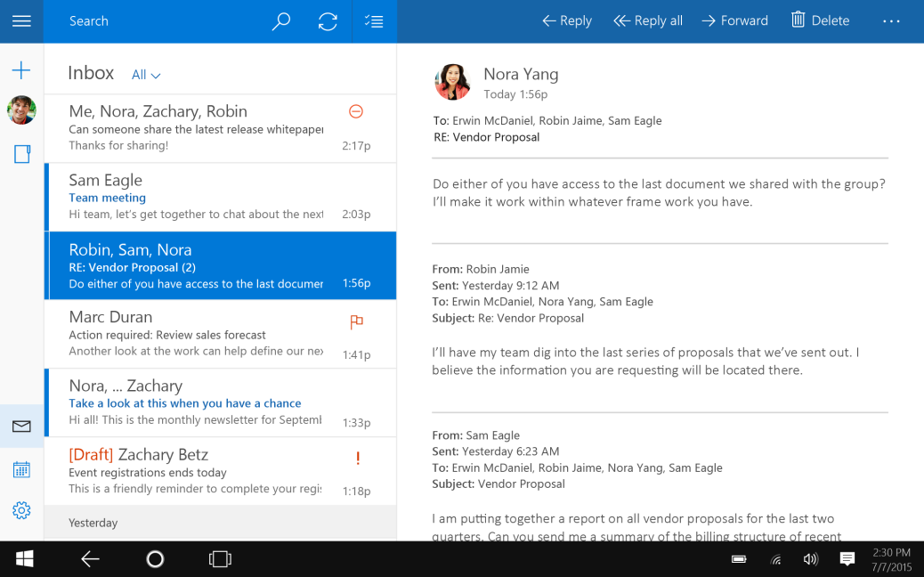The width and height of the screenshot is (924, 577).
Task: Click the search magnifier icon
Action: [281, 21]
